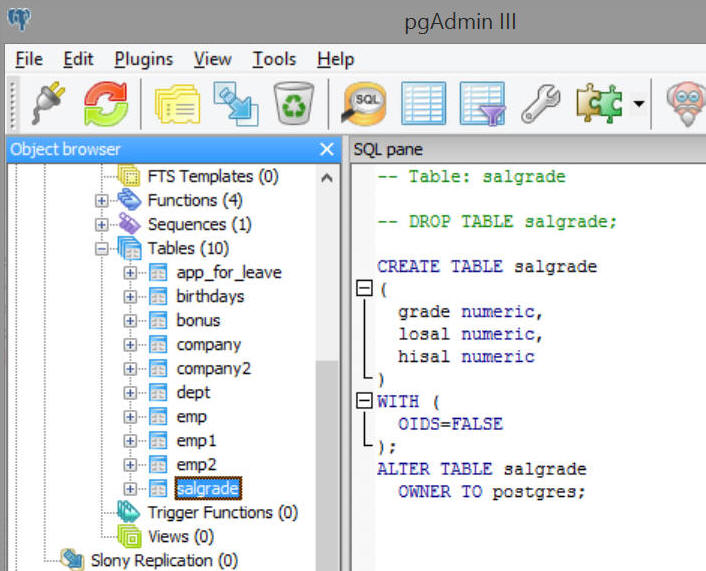
Task: Select the app_for_leave table
Action: coord(228,272)
